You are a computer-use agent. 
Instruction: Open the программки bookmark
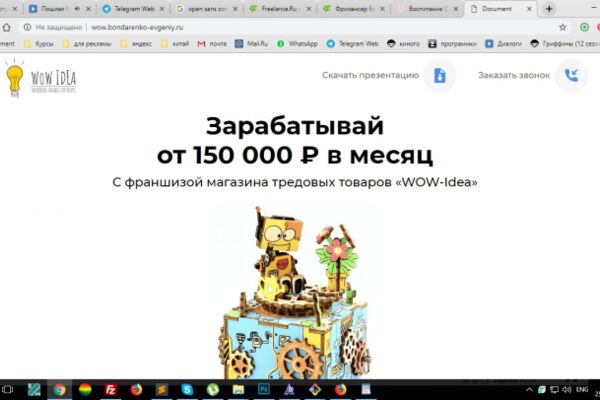click(x=452, y=44)
